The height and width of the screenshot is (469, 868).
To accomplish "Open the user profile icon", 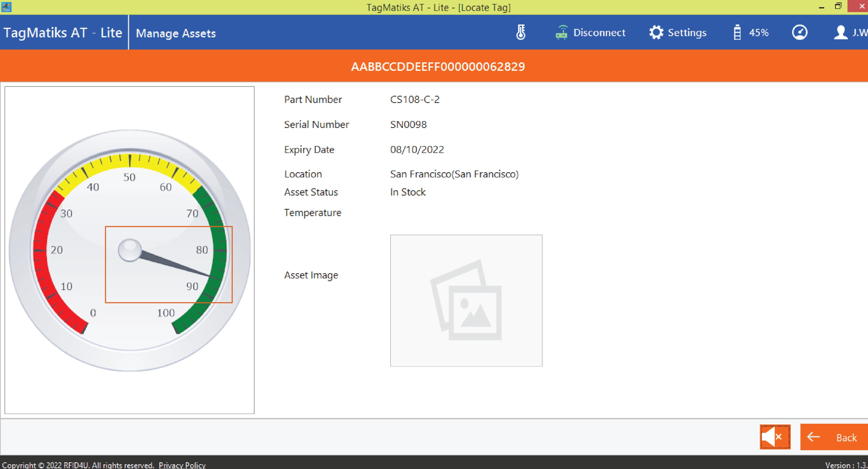I will [x=841, y=33].
